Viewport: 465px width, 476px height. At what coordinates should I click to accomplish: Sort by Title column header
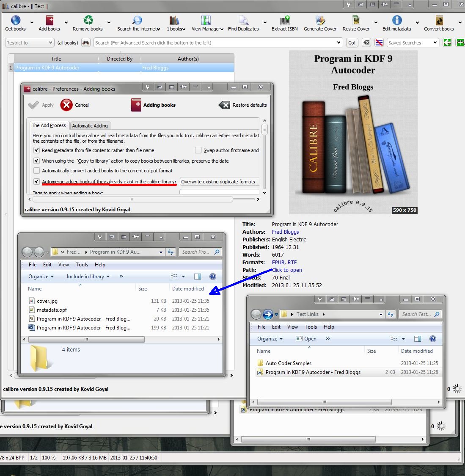(x=56, y=59)
